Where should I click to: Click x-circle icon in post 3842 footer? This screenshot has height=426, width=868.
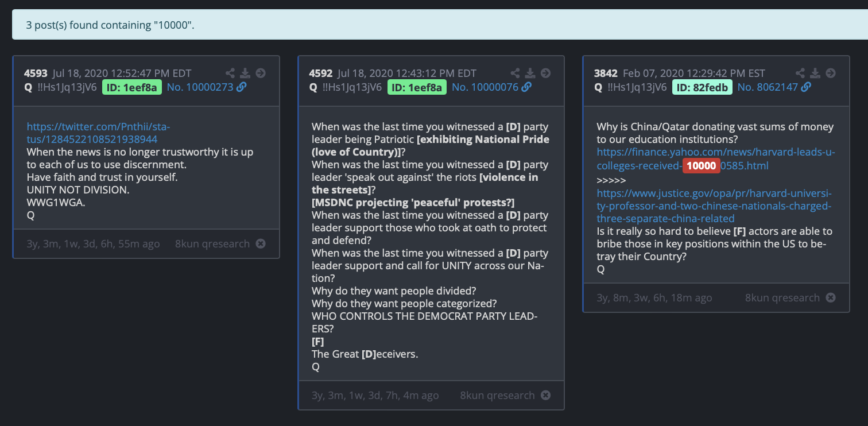click(x=831, y=297)
